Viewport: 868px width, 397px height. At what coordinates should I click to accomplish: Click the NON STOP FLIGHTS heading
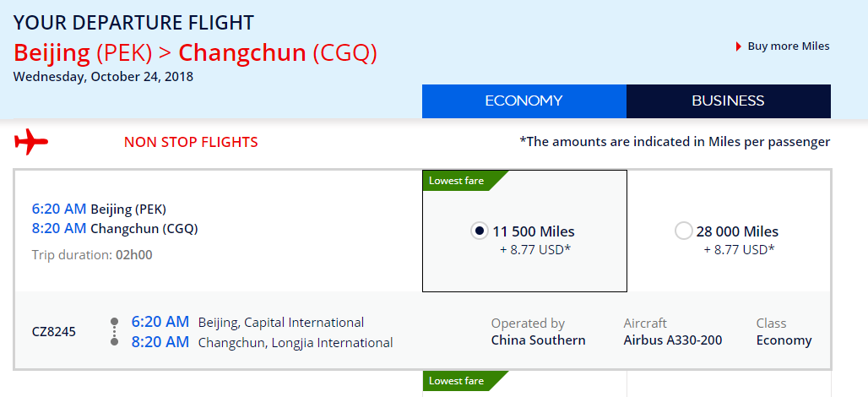[191, 142]
